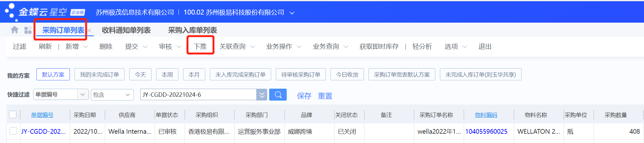Select 今天 scheme filter
644x143 pixels.
(x=140, y=74)
